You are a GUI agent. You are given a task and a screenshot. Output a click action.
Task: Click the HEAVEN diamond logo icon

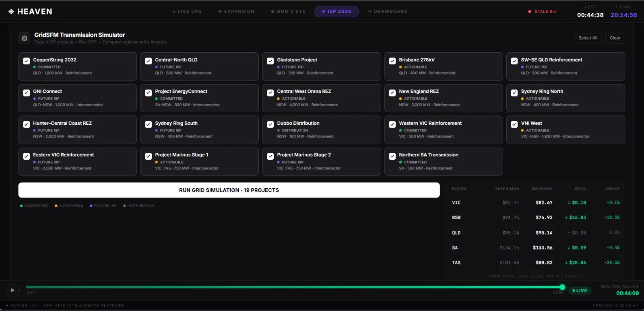point(11,12)
